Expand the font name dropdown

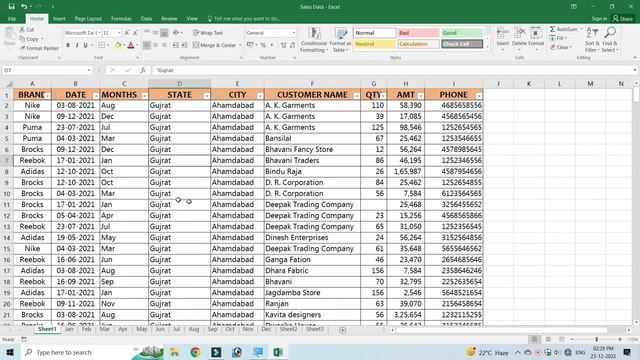point(99,33)
